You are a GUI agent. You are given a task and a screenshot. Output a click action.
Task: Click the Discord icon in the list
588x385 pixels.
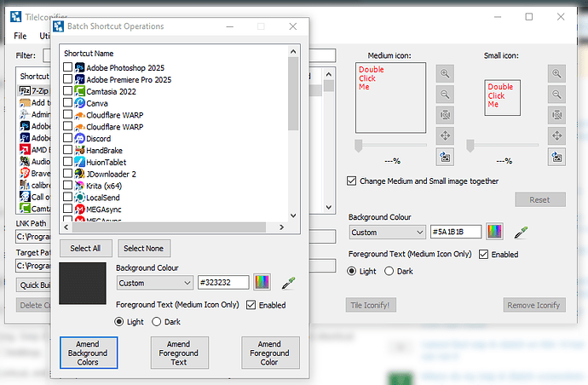coord(79,138)
